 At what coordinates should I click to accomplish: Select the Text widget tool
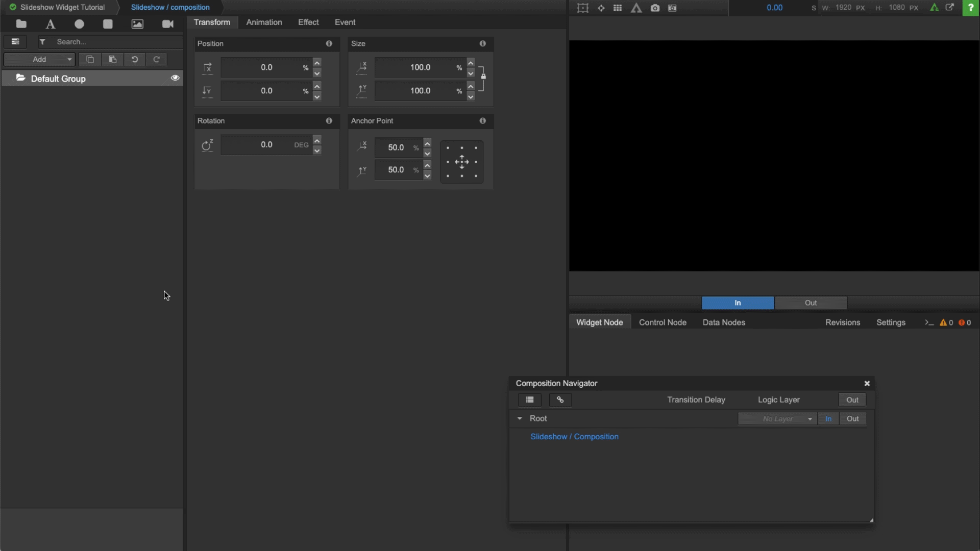(x=50, y=24)
